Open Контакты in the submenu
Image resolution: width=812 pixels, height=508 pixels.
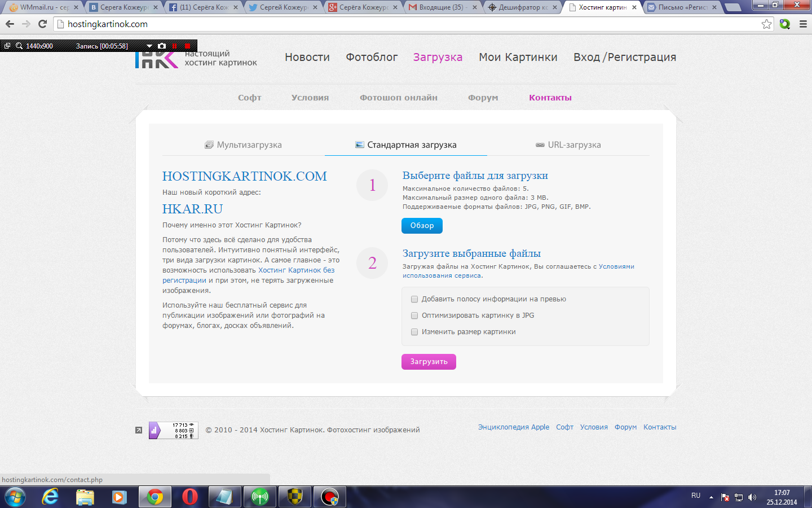[x=550, y=98]
